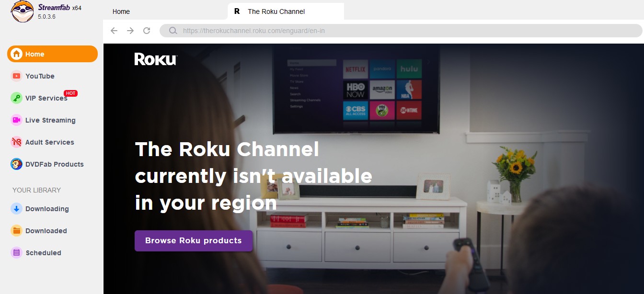
Task: Open DVDFab Products section
Action: pos(55,164)
